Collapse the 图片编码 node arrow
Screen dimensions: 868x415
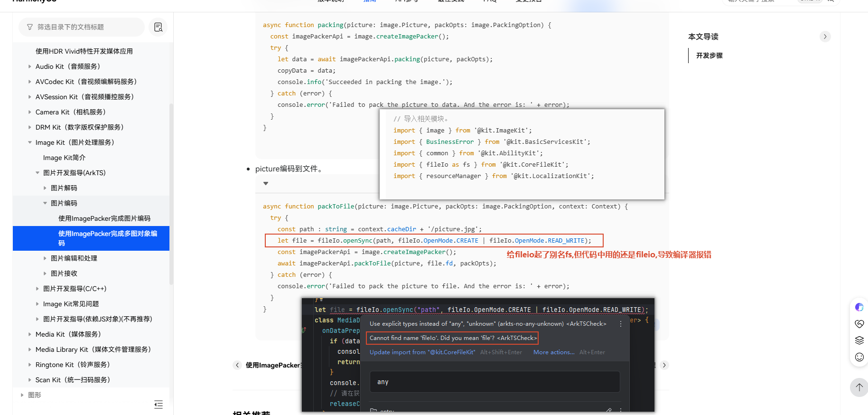click(45, 203)
